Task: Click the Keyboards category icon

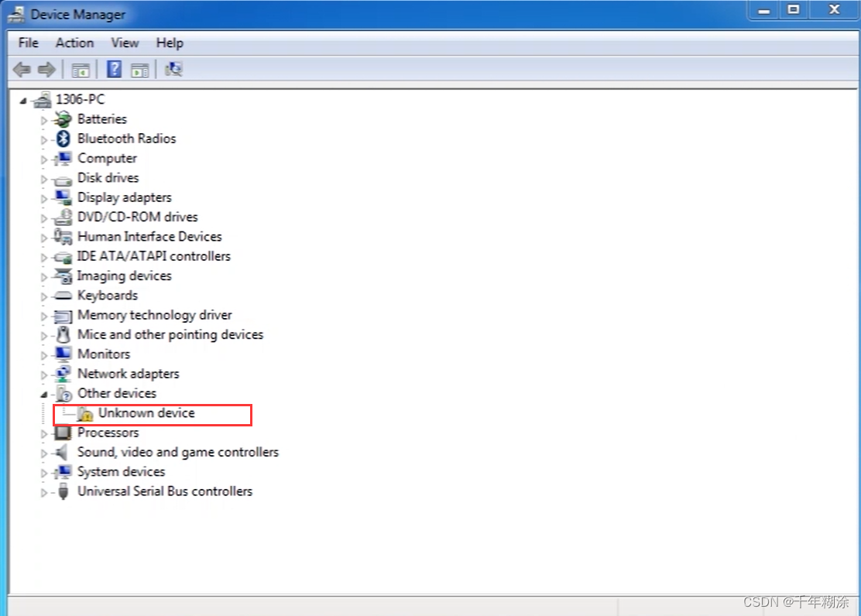Action: pyautogui.click(x=63, y=296)
